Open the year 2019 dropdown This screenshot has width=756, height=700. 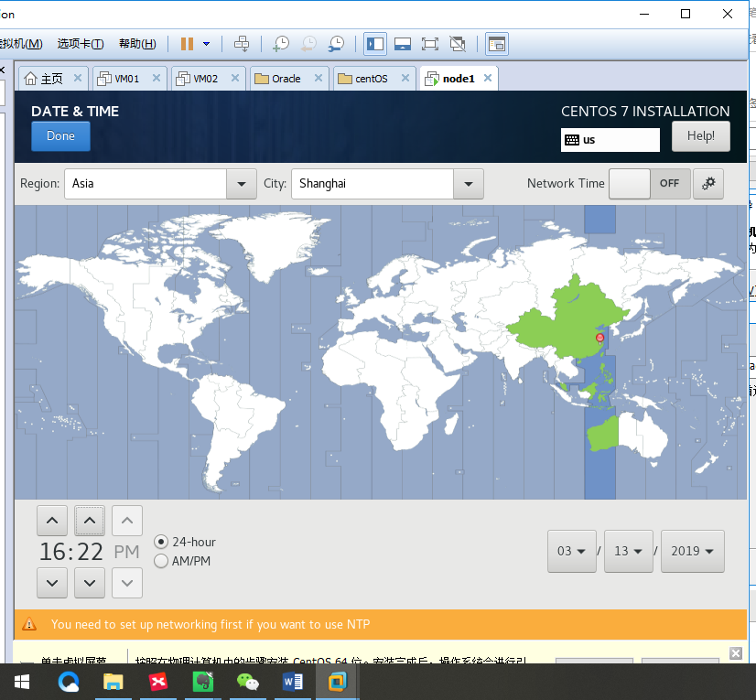tap(693, 551)
